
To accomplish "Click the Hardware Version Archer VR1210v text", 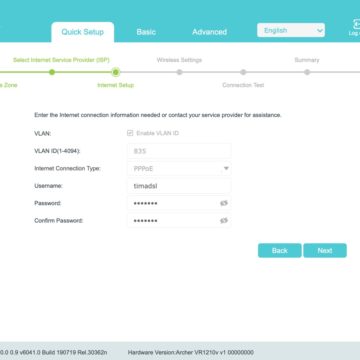I will [x=191, y=352].
